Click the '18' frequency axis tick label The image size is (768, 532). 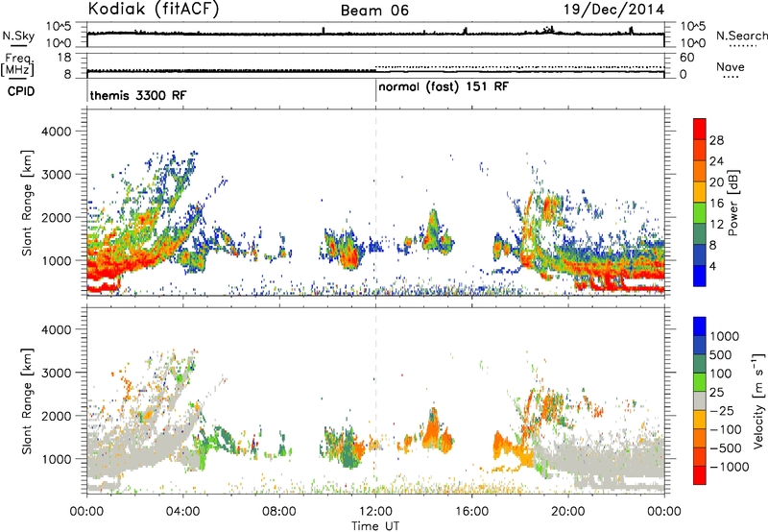point(64,58)
